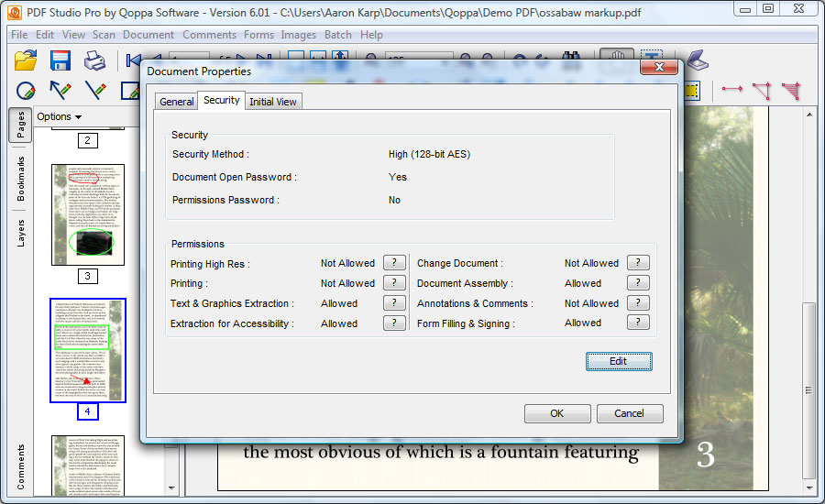825x504 pixels.
Task: Show help for Annotations & Comments permission
Action: (x=638, y=302)
